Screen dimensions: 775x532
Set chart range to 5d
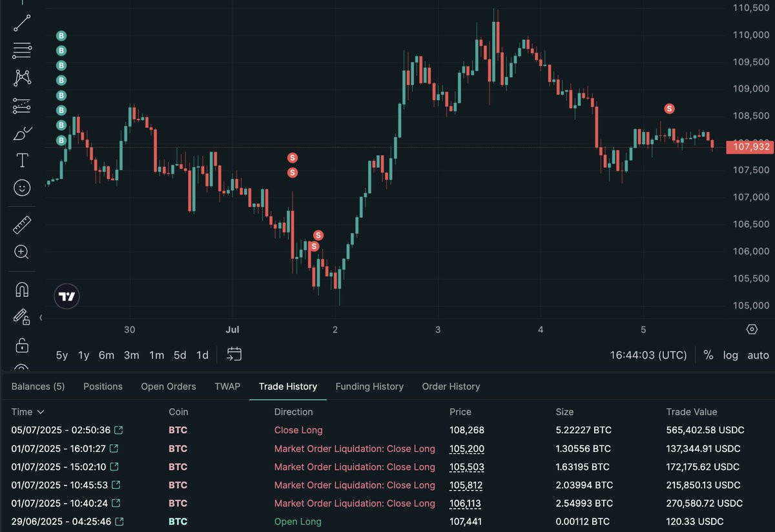click(x=180, y=355)
